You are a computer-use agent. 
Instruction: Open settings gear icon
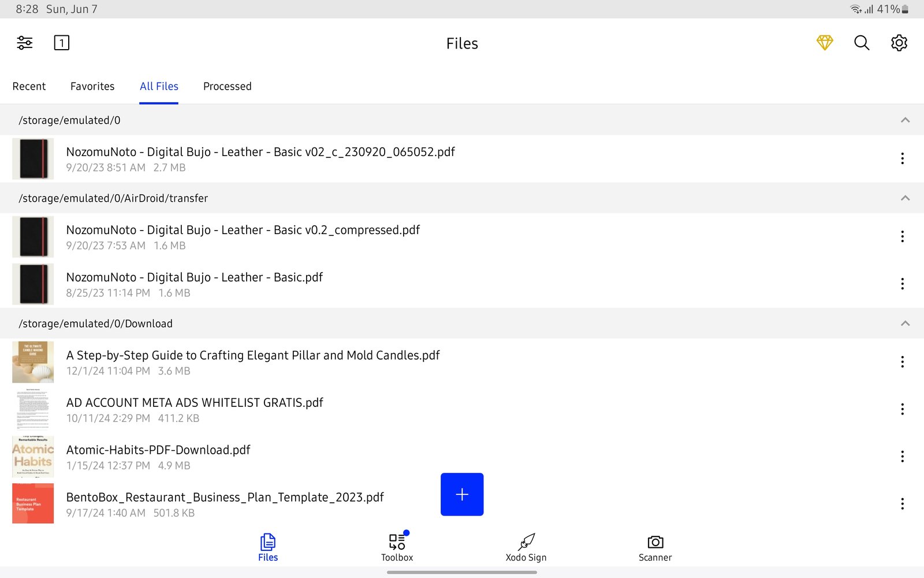pos(899,43)
